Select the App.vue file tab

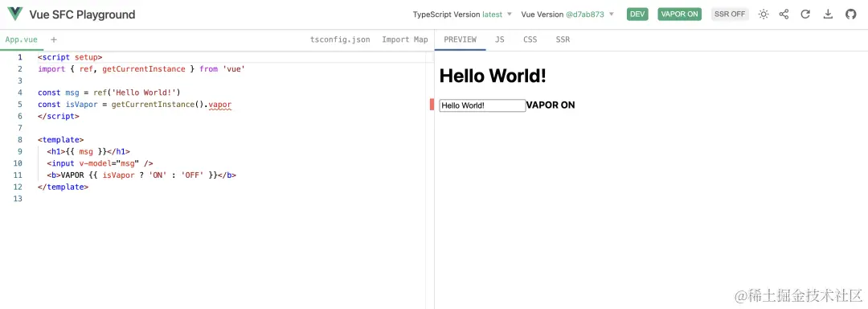pyautogui.click(x=22, y=39)
